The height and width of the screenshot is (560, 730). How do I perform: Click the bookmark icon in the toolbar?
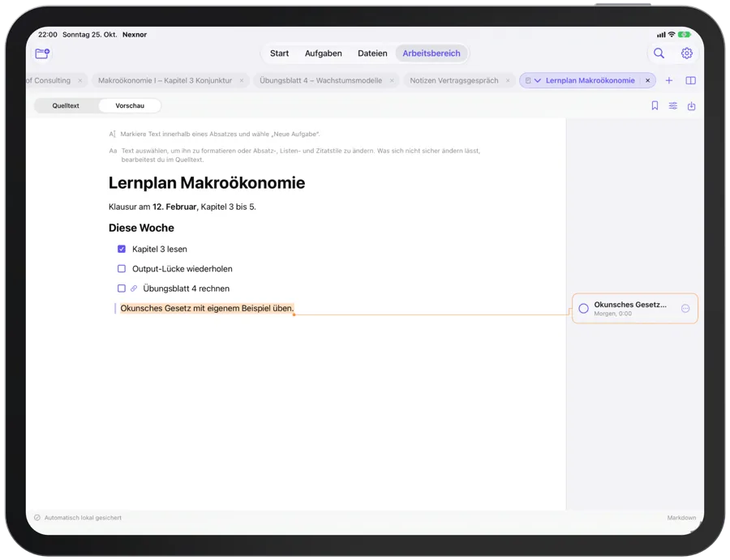pos(655,106)
